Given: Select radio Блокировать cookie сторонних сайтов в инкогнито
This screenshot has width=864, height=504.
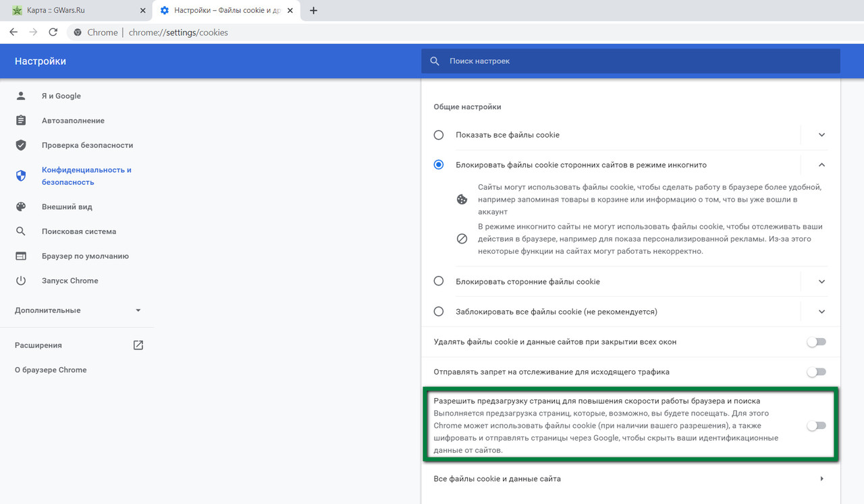Looking at the screenshot, I should pos(439,165).
